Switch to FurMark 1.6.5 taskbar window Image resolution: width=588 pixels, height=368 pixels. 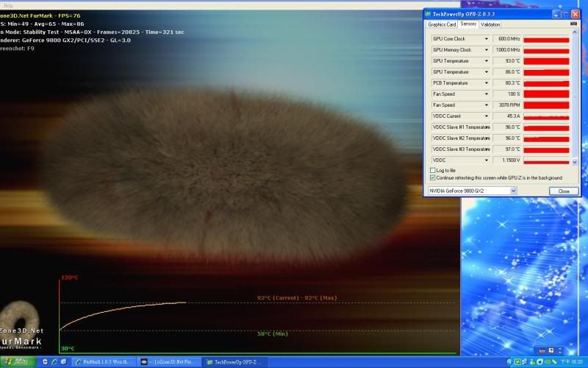coord(103,362)
